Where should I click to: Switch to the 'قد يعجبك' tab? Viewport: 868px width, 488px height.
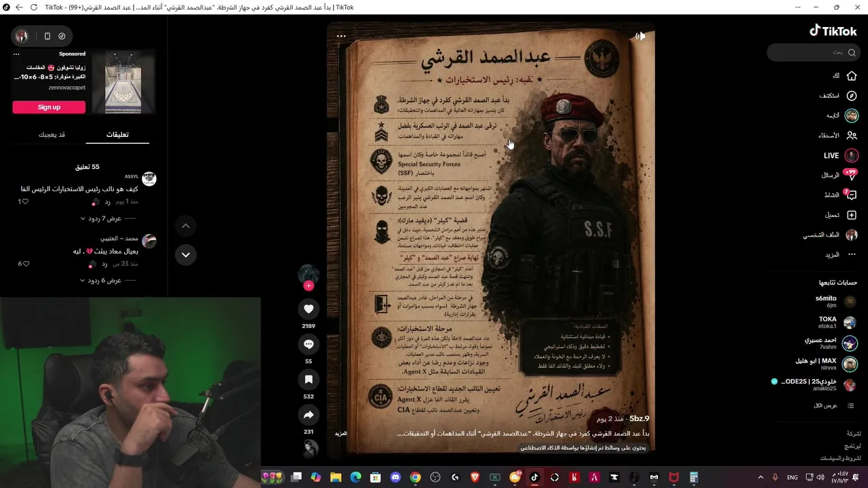(x=52, y=134)
